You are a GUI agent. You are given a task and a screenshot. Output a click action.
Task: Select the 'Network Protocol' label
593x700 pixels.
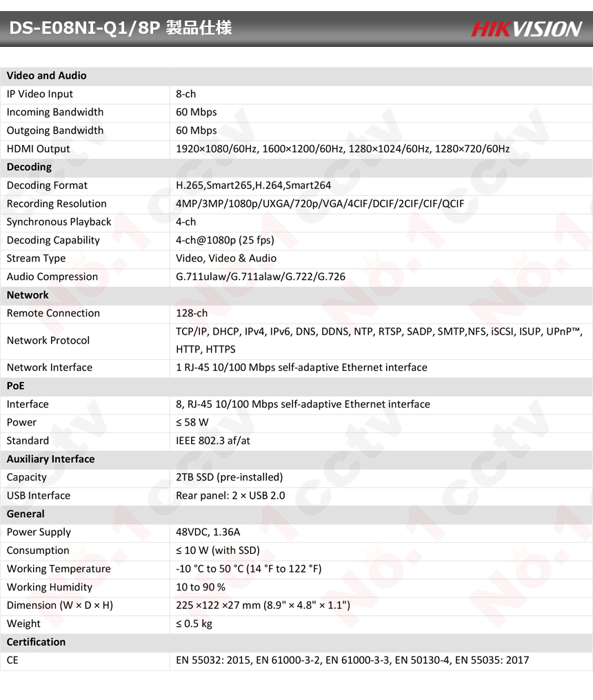click(x=48, y=341)
